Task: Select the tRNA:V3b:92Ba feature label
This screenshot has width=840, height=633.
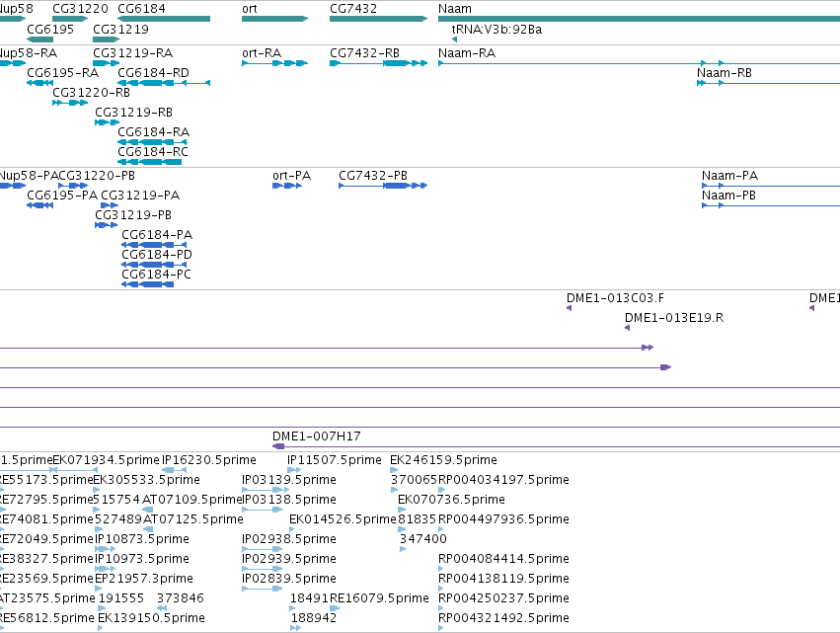Action: 496,29
